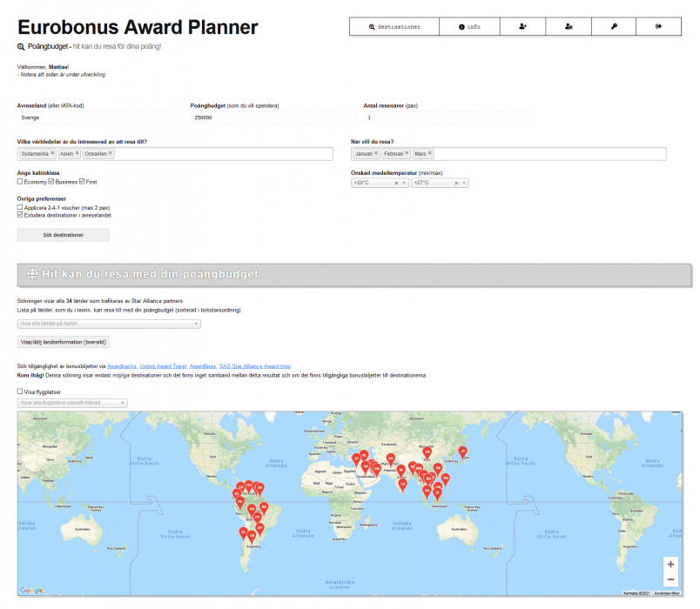This screenshot has height=609, width=700.
Task: Remove the Februari month tag
Action: [407, 153]
